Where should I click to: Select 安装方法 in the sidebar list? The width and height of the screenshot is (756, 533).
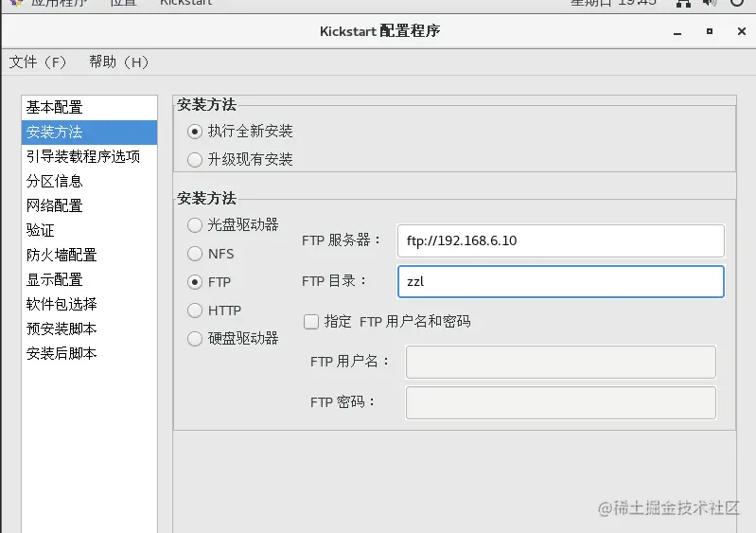point(89,133)
